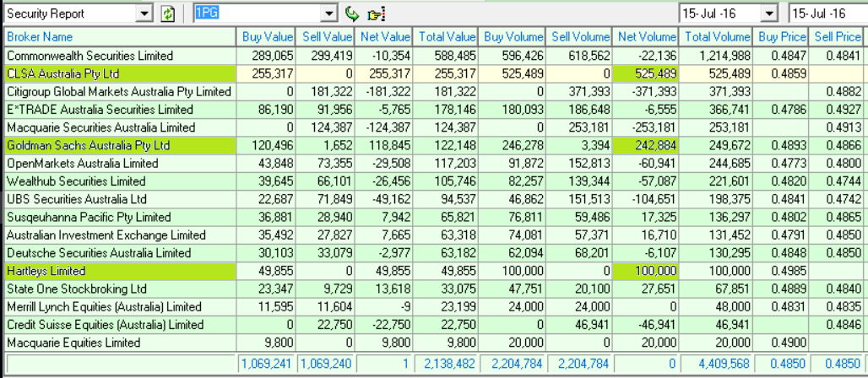Screen dimensions: 868x378
Task: Click Merrill Lynch net value -9
Action: click(x=384, y=306)
